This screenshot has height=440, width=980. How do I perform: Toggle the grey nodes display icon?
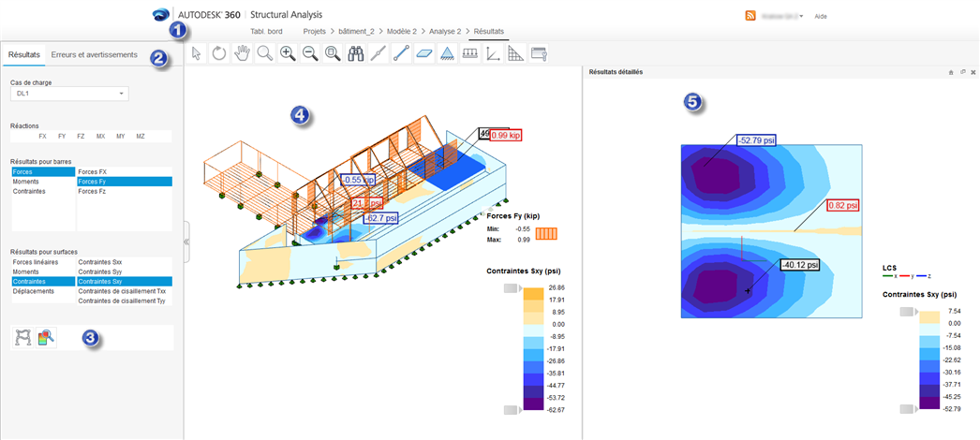379,53
